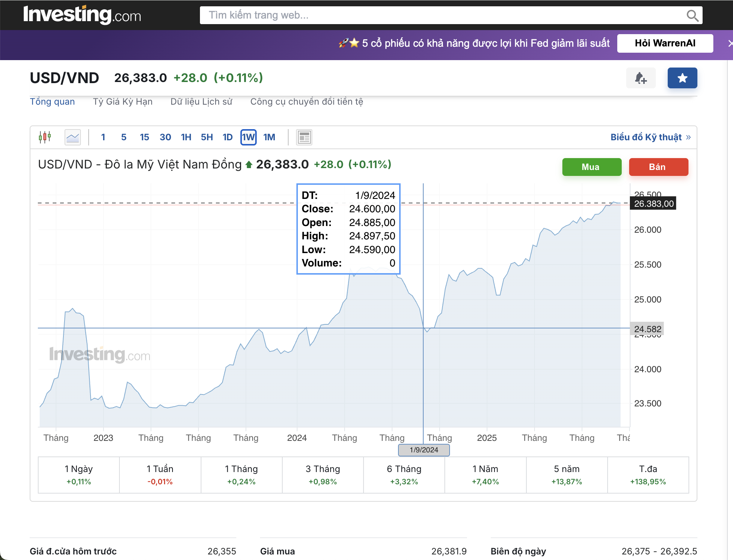Viewport: 733px width, 560px height.
Task: Select the 1W chart interval
Action: 248,137
